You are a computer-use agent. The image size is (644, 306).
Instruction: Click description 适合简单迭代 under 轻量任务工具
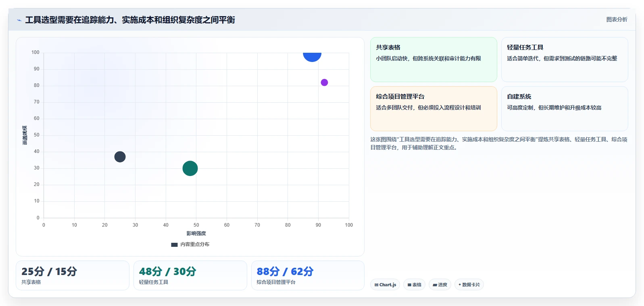click(x=562, y=58)
